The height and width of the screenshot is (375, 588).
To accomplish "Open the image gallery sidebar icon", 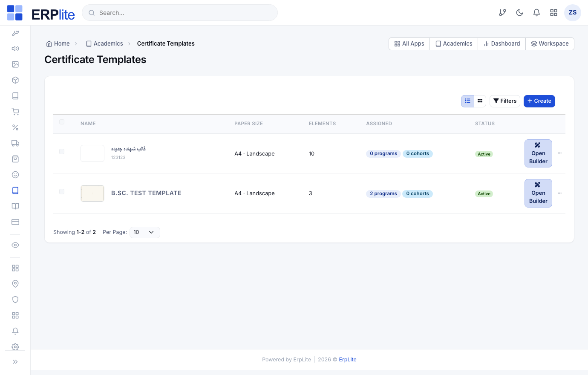I will pos(15,64).
